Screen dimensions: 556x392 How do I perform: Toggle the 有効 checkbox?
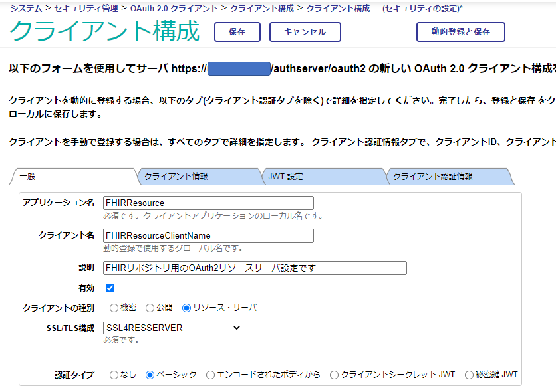[x=110, y=288]
